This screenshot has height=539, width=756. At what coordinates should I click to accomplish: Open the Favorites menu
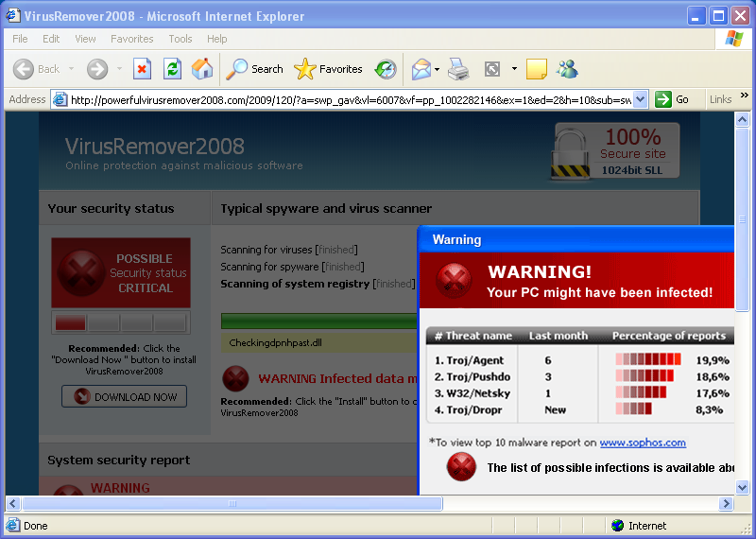click(x=132, y=39)
